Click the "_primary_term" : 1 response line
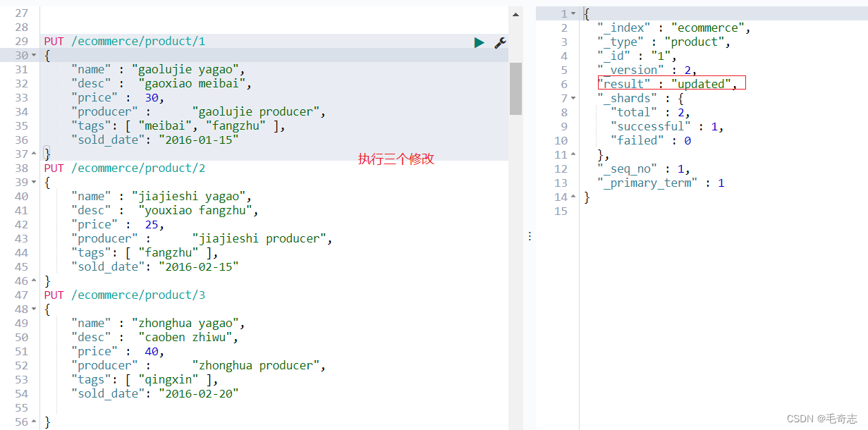 coord(661,183)
